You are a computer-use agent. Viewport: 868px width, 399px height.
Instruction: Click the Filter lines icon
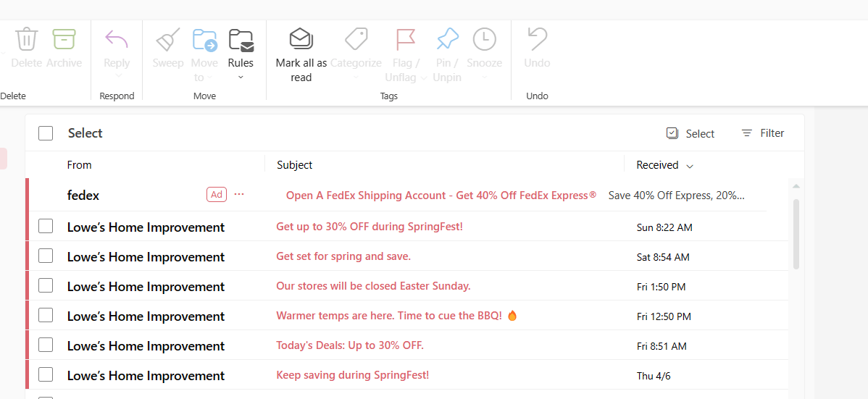(747, 133)
